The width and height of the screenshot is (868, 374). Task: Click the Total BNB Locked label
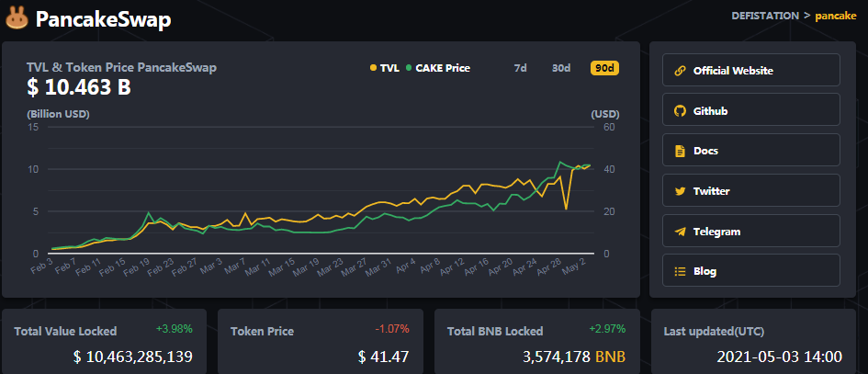495,332
